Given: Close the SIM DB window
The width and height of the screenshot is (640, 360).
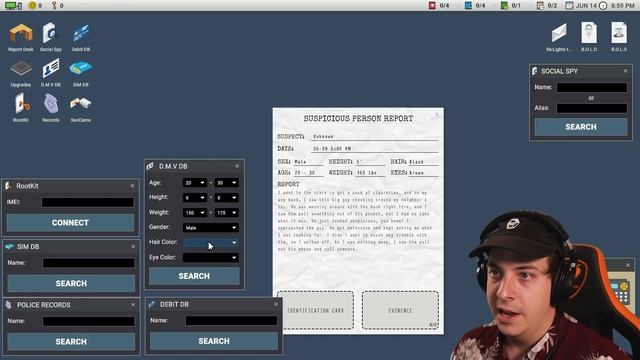Looking at the screenshot, I should pyautogui.click(x=133, y=247).
